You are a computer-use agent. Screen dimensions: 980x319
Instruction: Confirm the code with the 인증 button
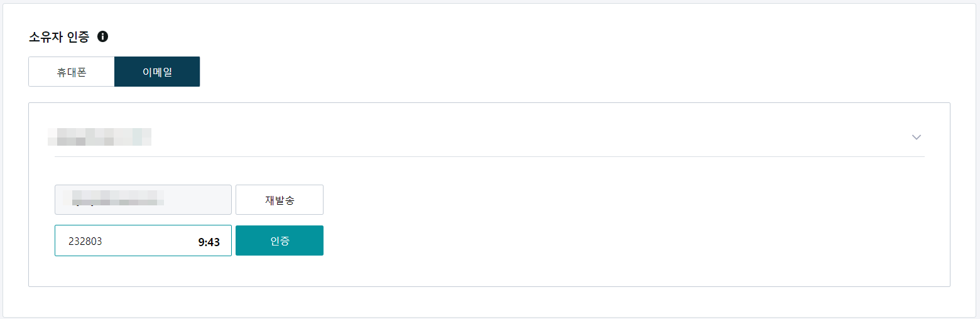[x=280, y=241]
